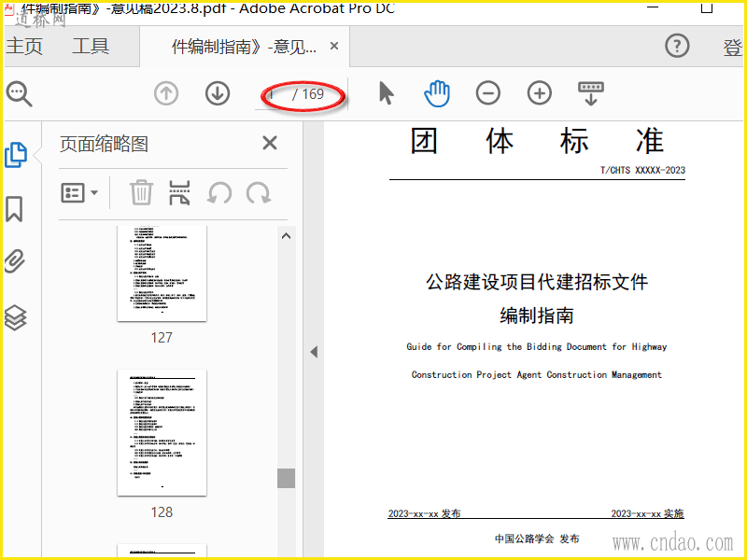This screenshot has width=747, height=560.
Task: Zoom out with the minus button
Action: (x=488, y=92)
